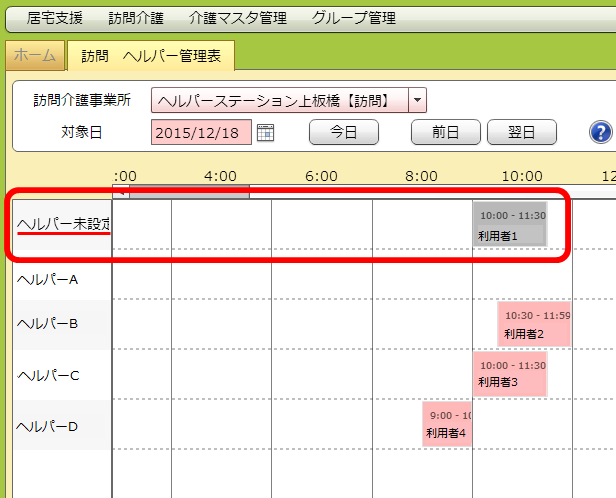Viewport: 616px width, 498px height.
Task: Open the 訪問介護 menu
Action: 136,18
